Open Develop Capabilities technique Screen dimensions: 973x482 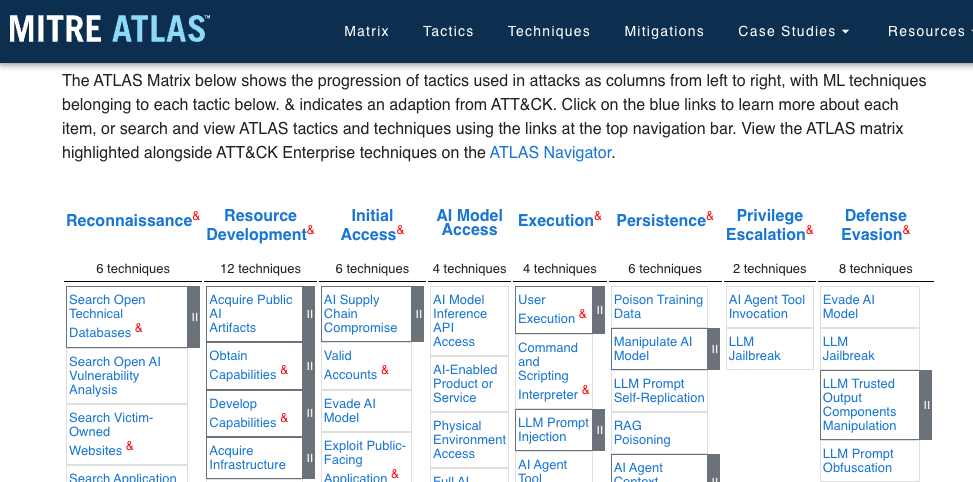tap(243, 413)
